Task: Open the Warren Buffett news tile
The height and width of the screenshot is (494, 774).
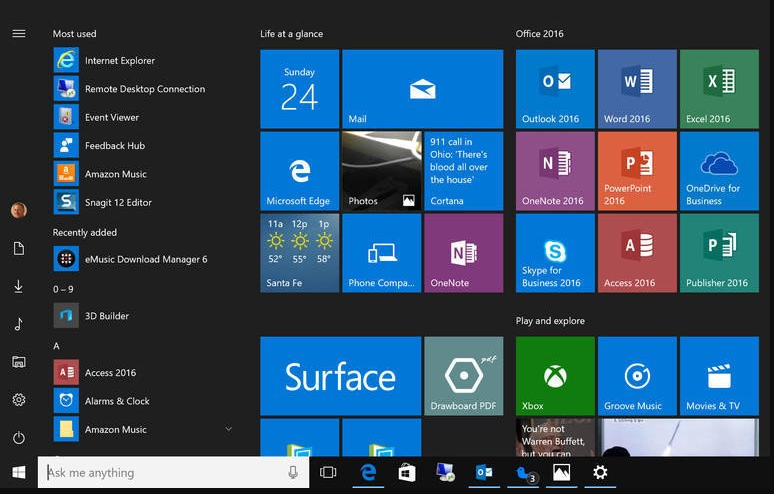Action: pos(555,437)
